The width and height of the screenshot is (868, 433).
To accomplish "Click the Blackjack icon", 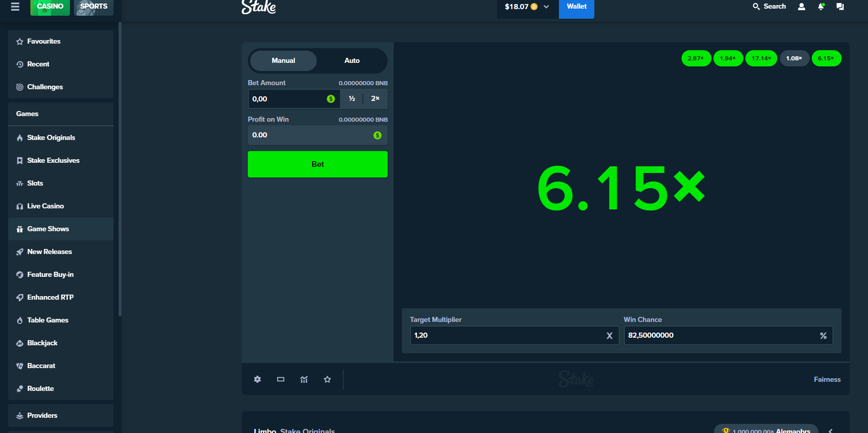I will click(20, 343).
